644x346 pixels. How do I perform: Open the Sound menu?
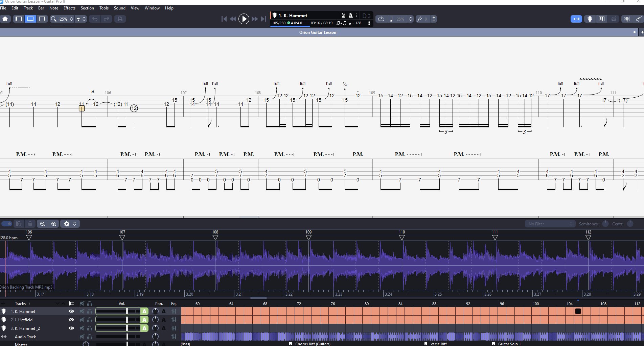(119, 8)
